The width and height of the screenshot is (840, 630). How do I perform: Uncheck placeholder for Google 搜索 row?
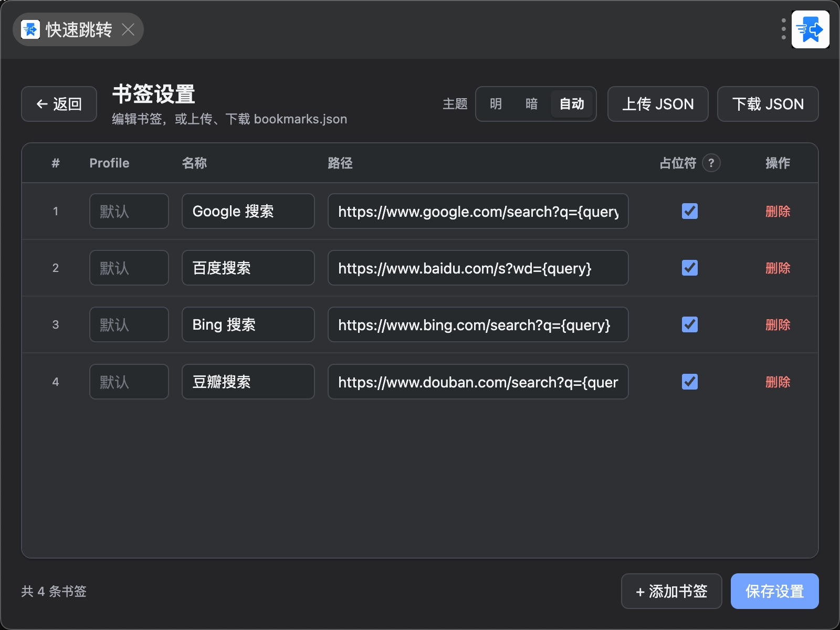point(689,211)
